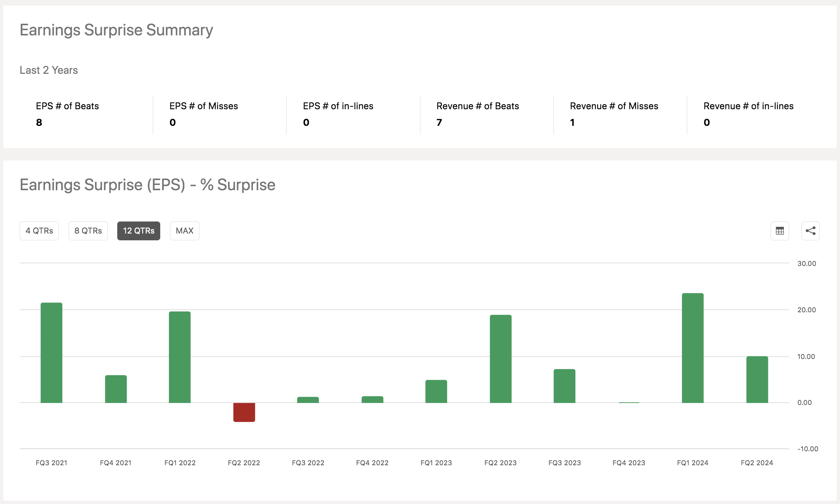The height and width of the screenshot is (504, 840).
Task: Click the Earnings Surprise Summary heading
Action: click(x=116, y=30)
